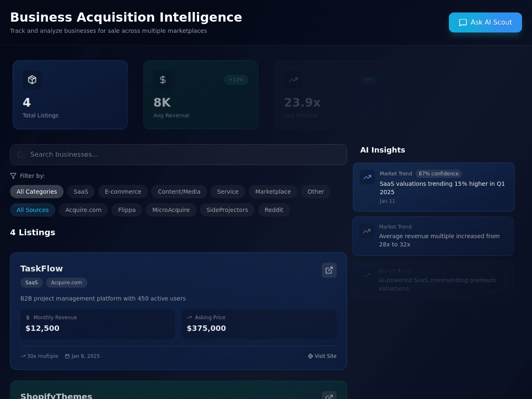
Task: Filter listings from SideProjectors
Action: (x=227, y=210)
